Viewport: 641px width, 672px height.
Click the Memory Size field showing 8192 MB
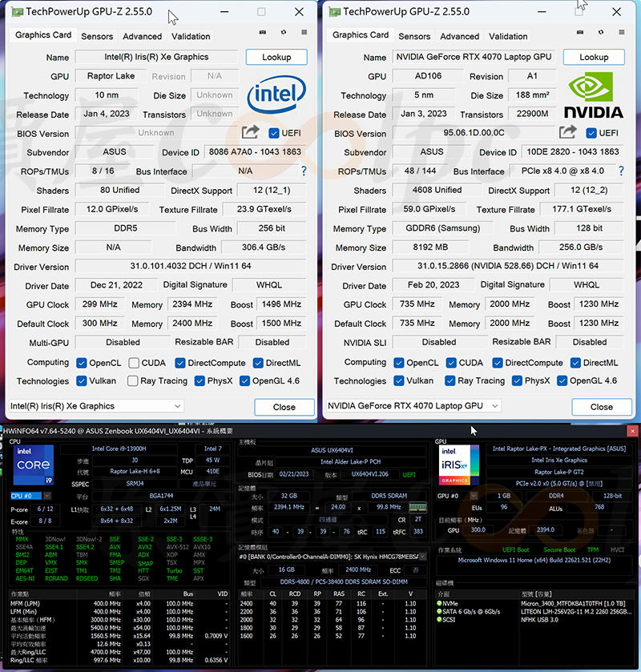[430, 247]
